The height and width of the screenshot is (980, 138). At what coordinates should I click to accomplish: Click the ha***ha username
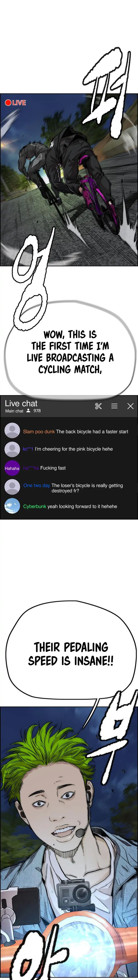(31, 468)
